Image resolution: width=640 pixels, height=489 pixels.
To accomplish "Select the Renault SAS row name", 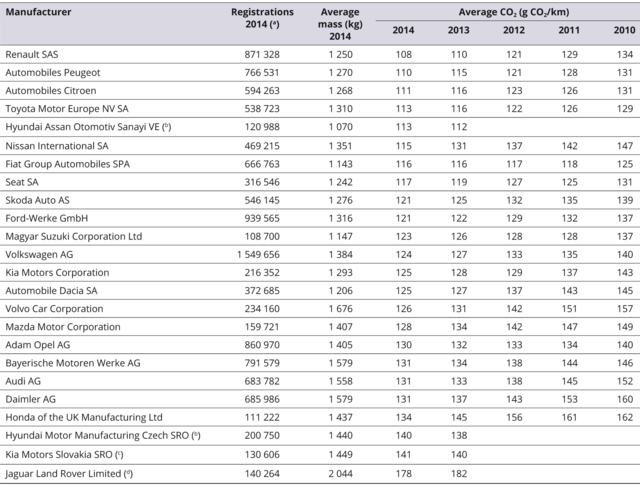I will coord(32,55).
